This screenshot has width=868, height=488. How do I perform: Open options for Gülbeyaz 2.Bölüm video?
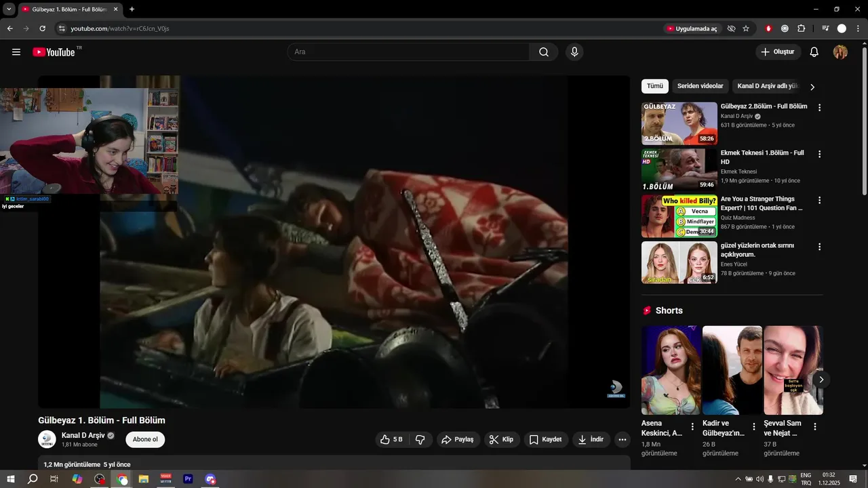pyautogui.click(x=819, y=108)
